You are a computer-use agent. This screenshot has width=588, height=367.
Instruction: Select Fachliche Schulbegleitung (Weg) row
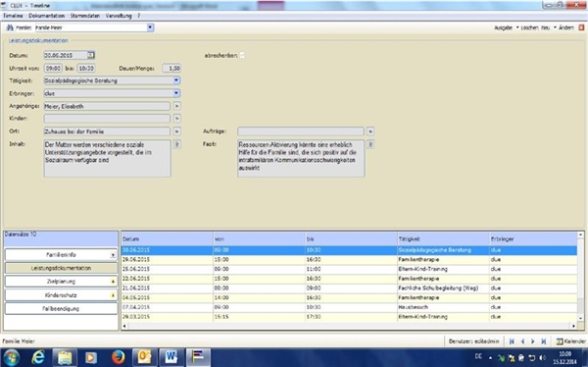coord(349,288)
